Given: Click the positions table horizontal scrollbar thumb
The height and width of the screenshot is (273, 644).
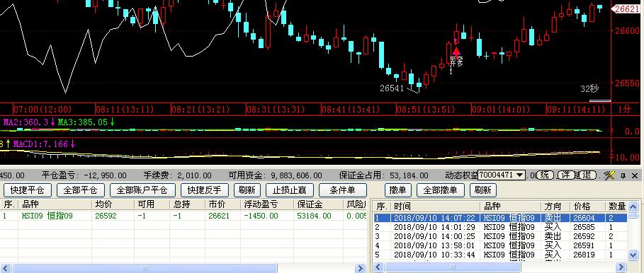Looking at the screenshot, I should (x=145, y=269).
